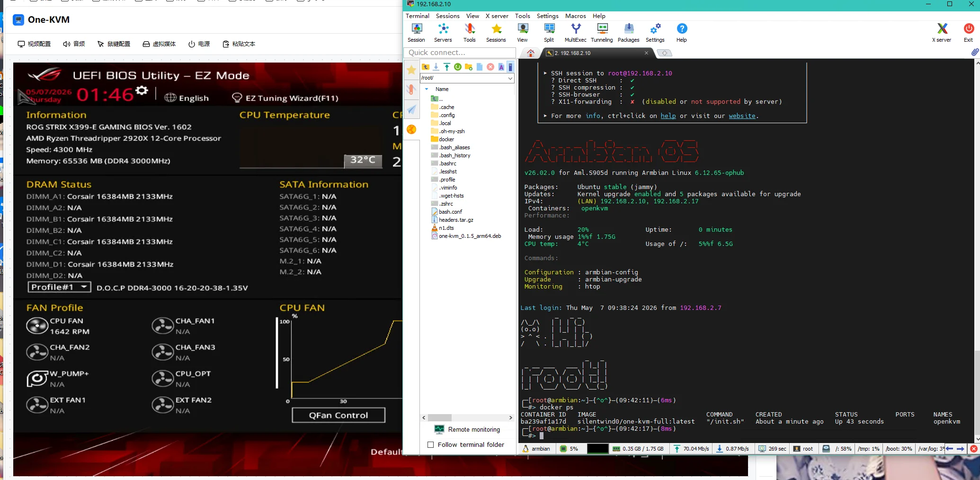Open the Terminal menu
Image resolution: width=980 pixels, height=480 pixels.
pos(418,16)
